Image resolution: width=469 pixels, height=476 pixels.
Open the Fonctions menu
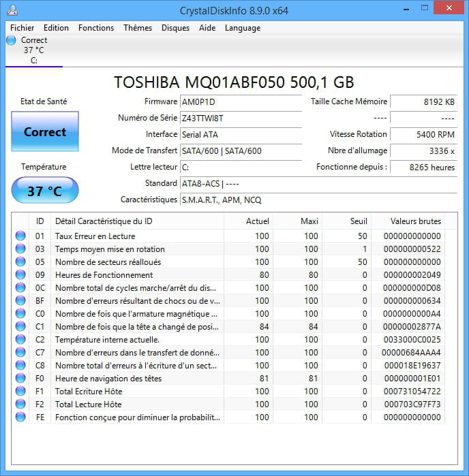pyautogui.click(x=96, y=28)
